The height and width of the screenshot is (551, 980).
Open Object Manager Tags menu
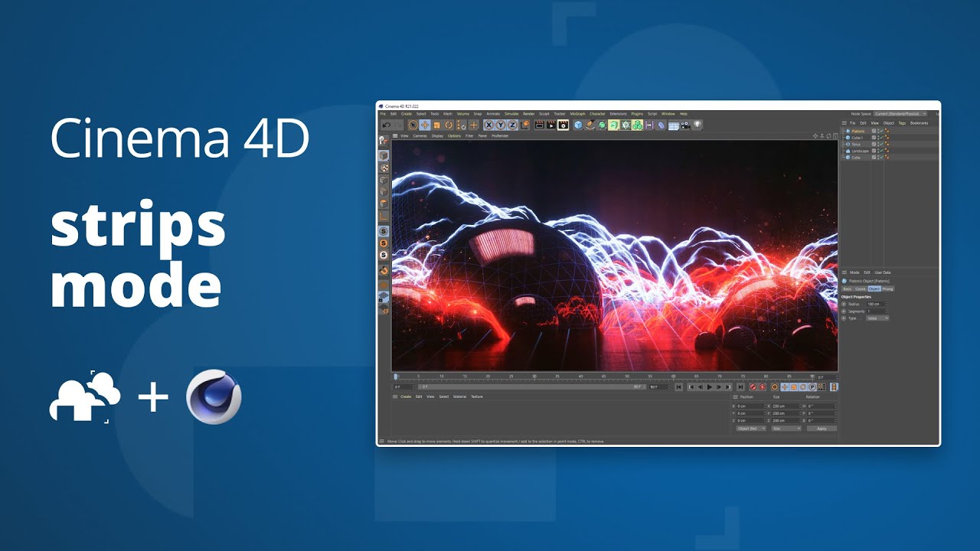pos(902,123)
